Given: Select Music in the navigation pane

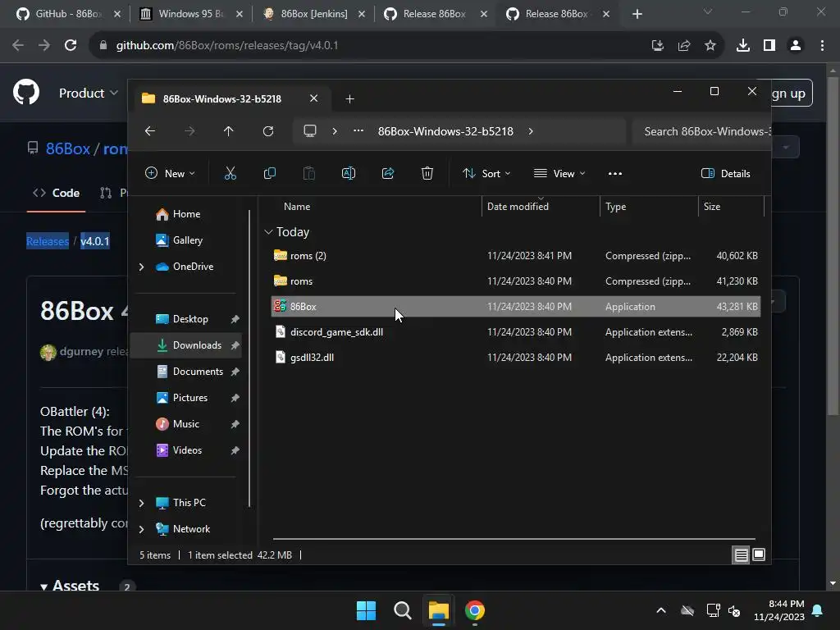Looking at the screenshot, I should 186,424.
